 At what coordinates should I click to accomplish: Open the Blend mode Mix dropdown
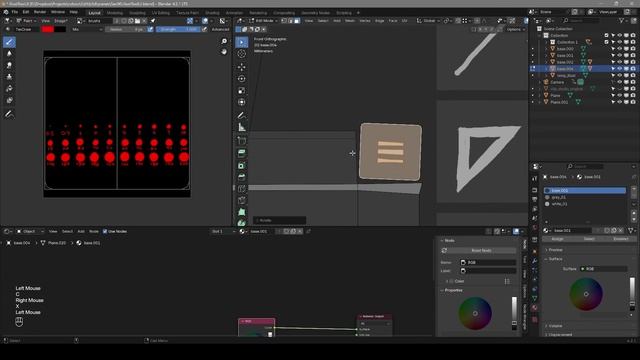point(87,29)
